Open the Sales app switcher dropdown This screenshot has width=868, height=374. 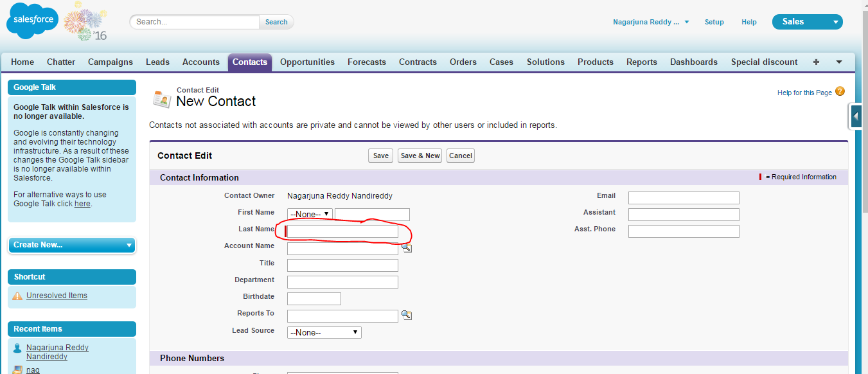[x=807, y=22]
